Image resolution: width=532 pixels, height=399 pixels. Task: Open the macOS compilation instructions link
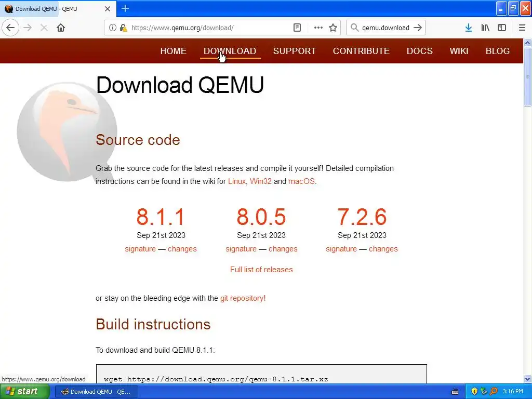tap(301, 181)
